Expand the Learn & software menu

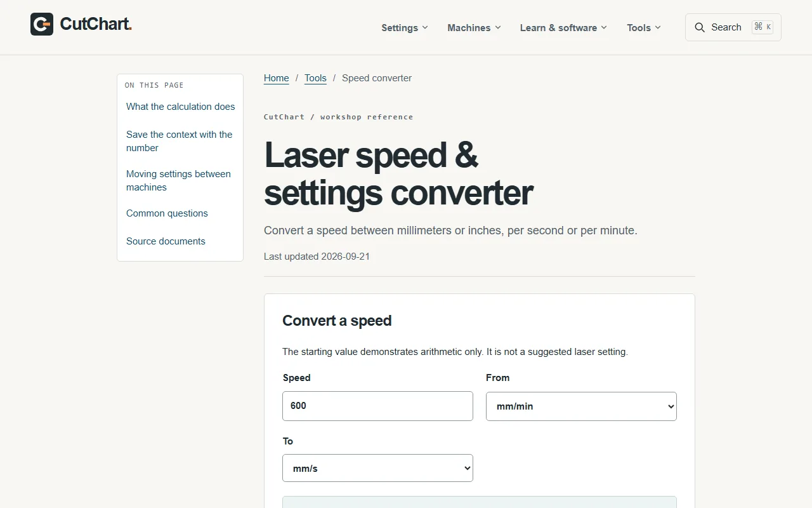563,27
